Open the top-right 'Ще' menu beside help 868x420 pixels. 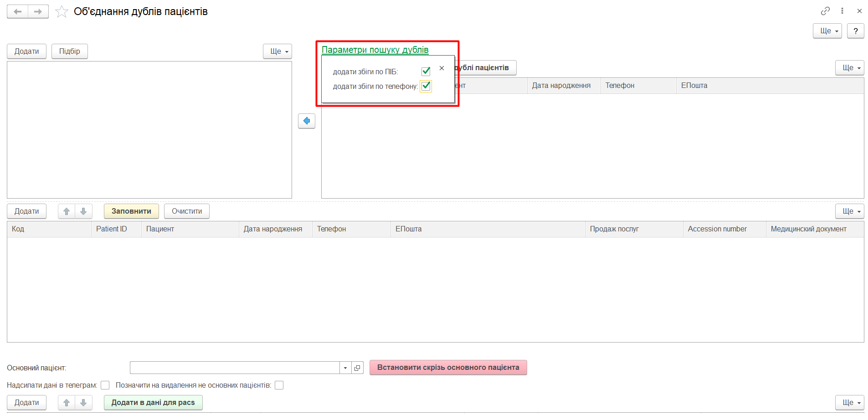click(x=827, y=31)
